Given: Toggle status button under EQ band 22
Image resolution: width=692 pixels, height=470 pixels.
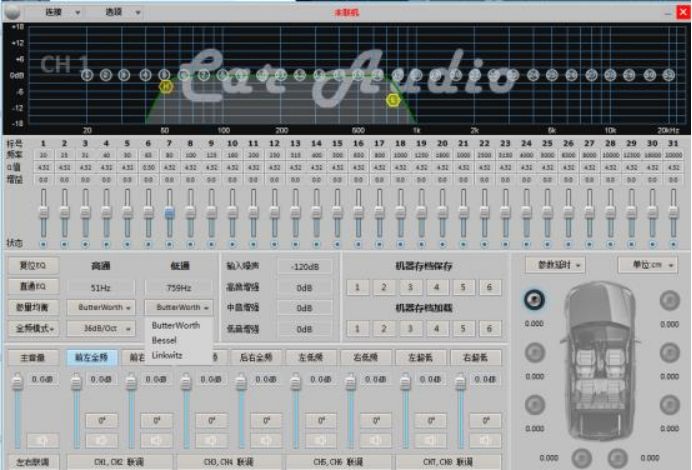Looking at the screenshot, I should click(x=484, y=244).
